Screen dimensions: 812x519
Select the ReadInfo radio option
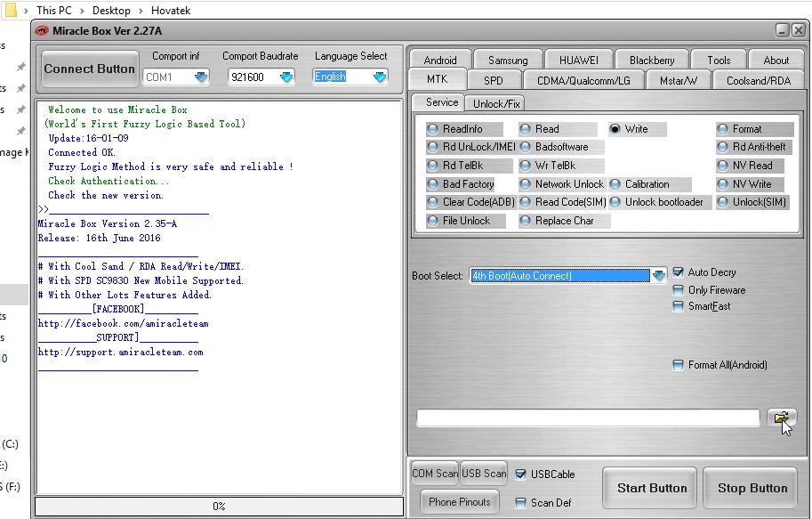(433, 129)
